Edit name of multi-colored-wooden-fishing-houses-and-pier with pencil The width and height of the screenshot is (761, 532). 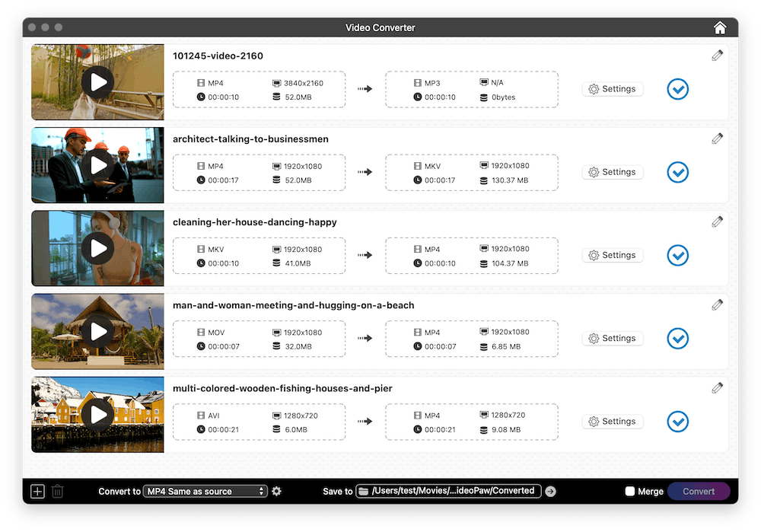point(717,388)
